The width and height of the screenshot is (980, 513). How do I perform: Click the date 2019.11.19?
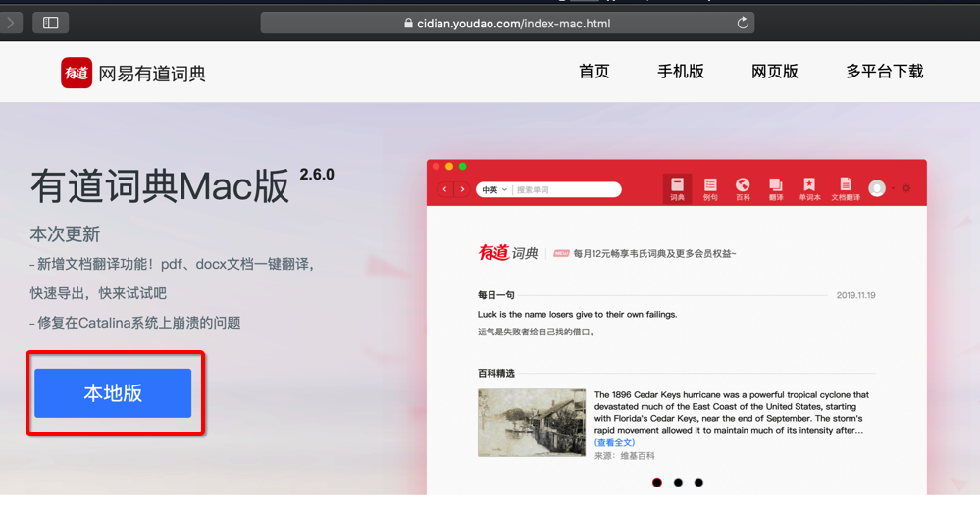855,295
